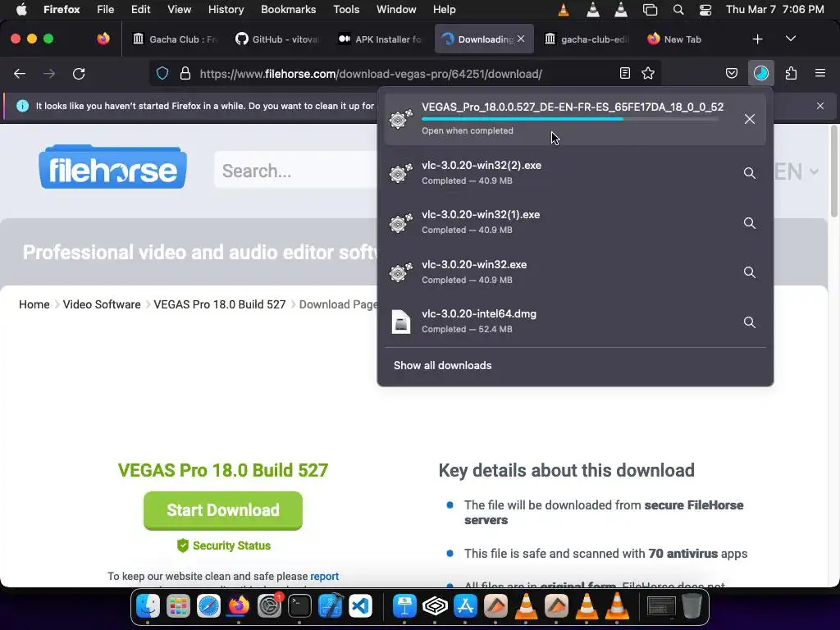The image size is (840, 630).
Task: Open the EN language dropdown
Action: tap(796, 172)
